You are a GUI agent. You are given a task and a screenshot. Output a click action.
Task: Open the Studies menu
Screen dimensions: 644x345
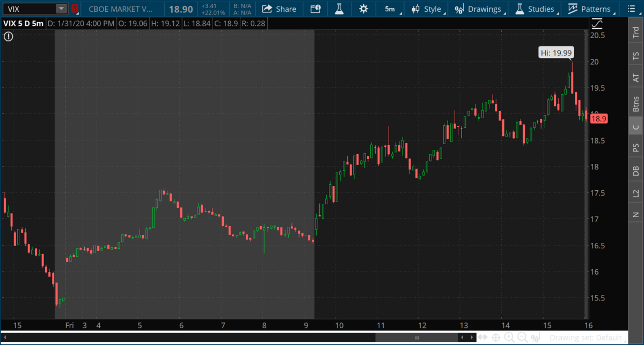coord(536,9)
